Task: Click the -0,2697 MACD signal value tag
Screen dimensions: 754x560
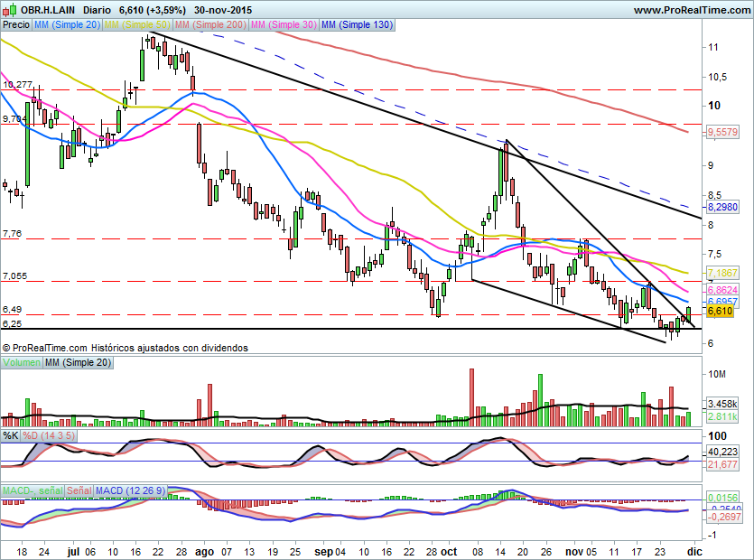Action: pyautogui.click(x=724, y=517)
